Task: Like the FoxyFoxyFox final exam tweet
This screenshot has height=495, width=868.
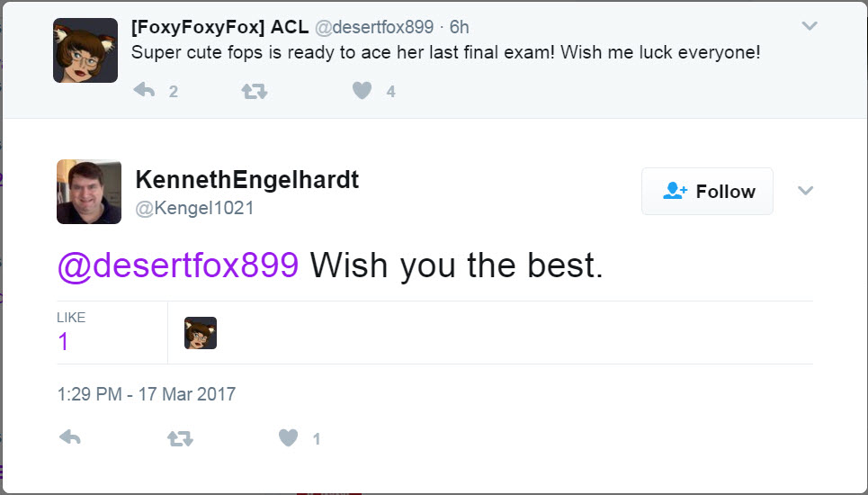Action: coord(362,90)
